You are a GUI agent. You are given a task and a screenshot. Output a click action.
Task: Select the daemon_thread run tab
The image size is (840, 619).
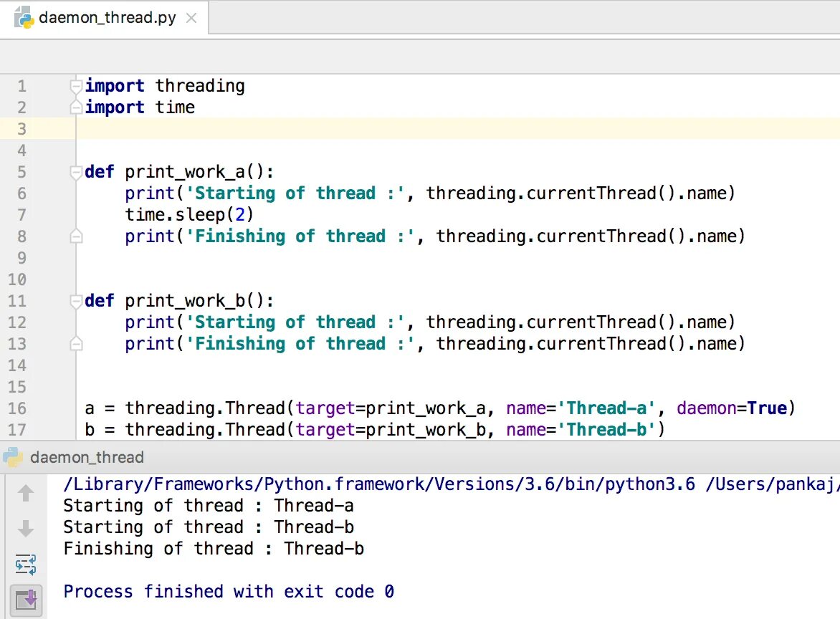pos(87,457)
